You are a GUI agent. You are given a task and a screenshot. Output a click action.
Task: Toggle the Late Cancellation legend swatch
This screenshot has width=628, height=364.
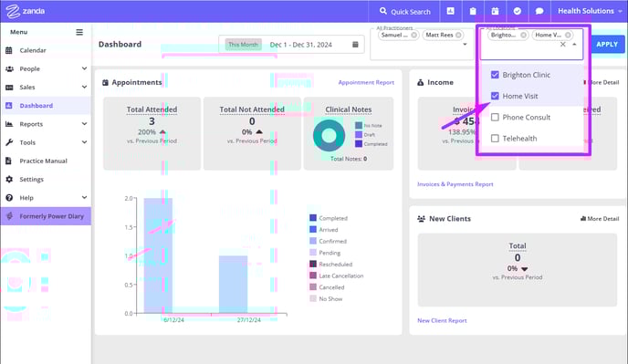313,276
